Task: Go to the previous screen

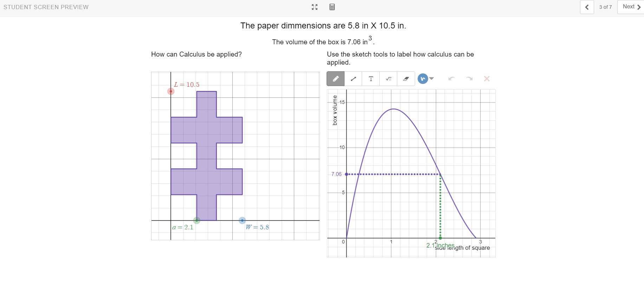Action: pyautogui.click(x=587, y=7)
